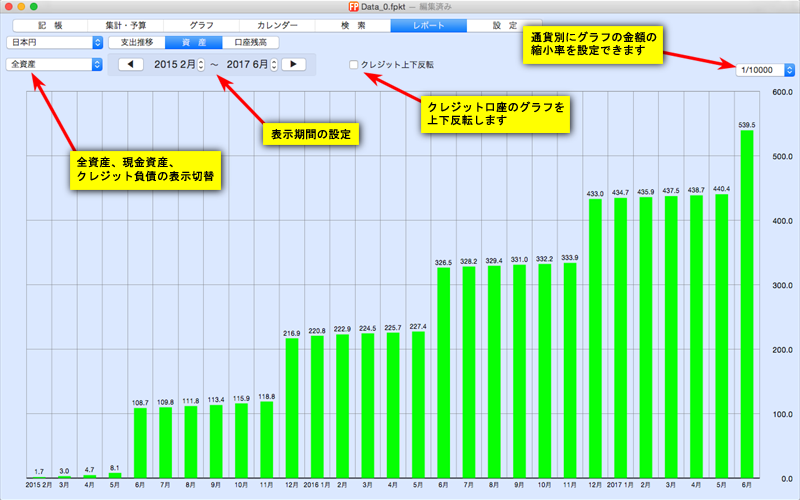This screenshot has height=500, width=800.
Task: Open the 1/10000 scale dropdown
Action: coord(765,70)
